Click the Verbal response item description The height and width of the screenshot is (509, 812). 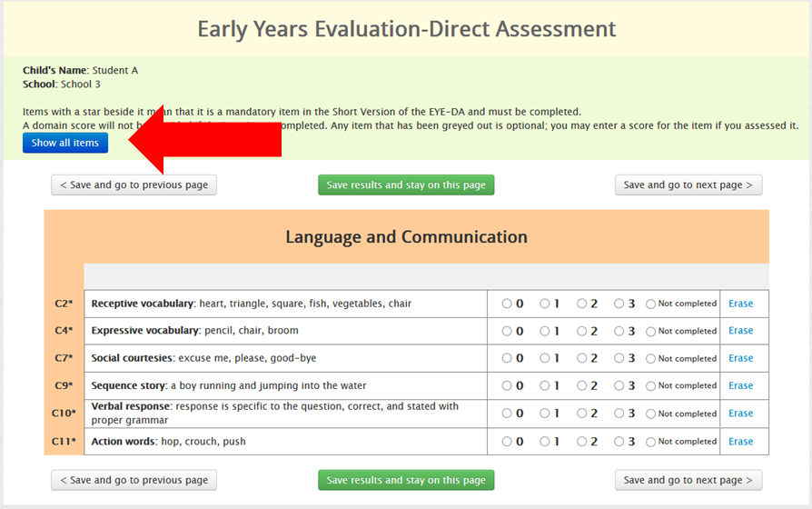pyautogui.click(x=275, y=414)
